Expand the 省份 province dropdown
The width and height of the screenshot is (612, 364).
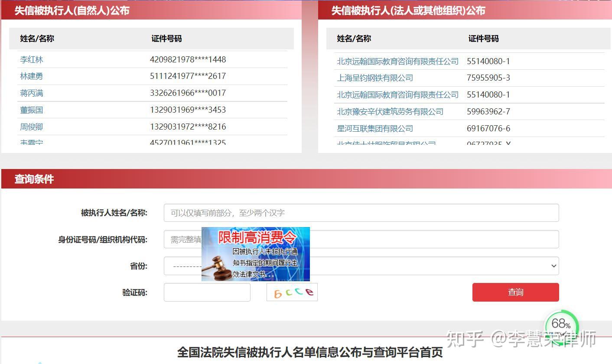[x=433, y=266]
